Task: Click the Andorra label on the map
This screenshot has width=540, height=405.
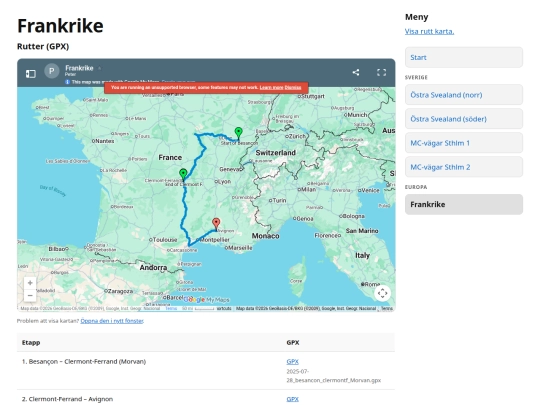Action: click(153, 268)
